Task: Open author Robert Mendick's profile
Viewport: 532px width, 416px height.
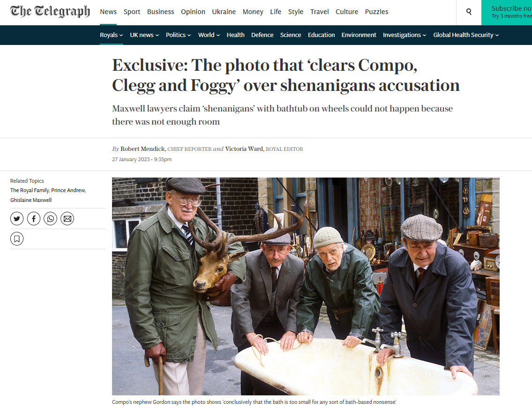Action: (x=142, y=149)
